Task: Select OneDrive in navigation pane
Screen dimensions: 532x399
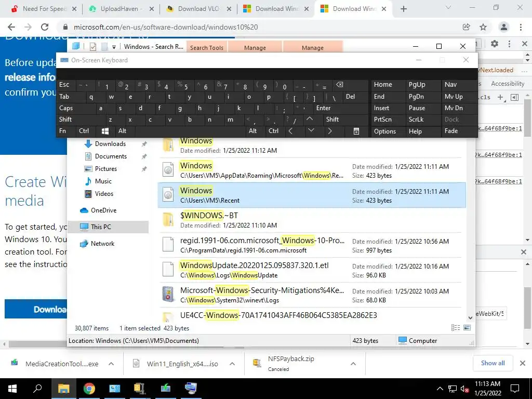Action: [x=103, y=210]
